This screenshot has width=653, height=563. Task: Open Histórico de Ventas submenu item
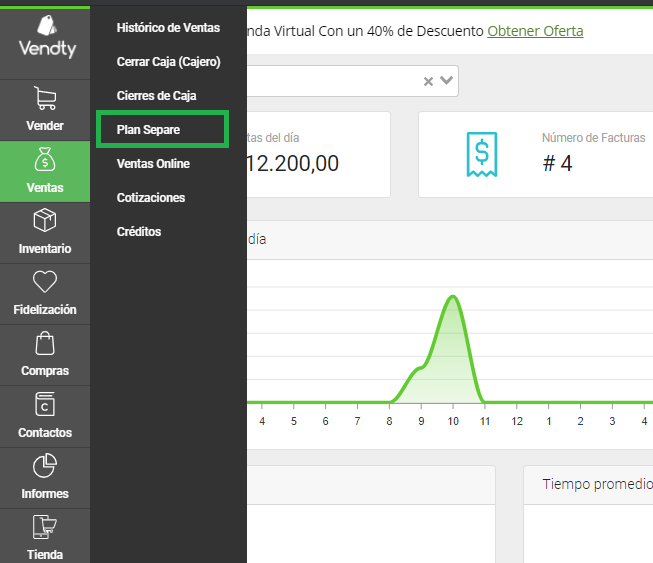[168, 27]
